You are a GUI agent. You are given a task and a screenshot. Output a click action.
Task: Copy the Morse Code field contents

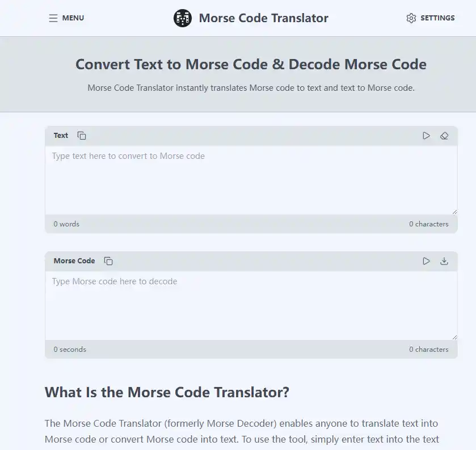[108, 261]
